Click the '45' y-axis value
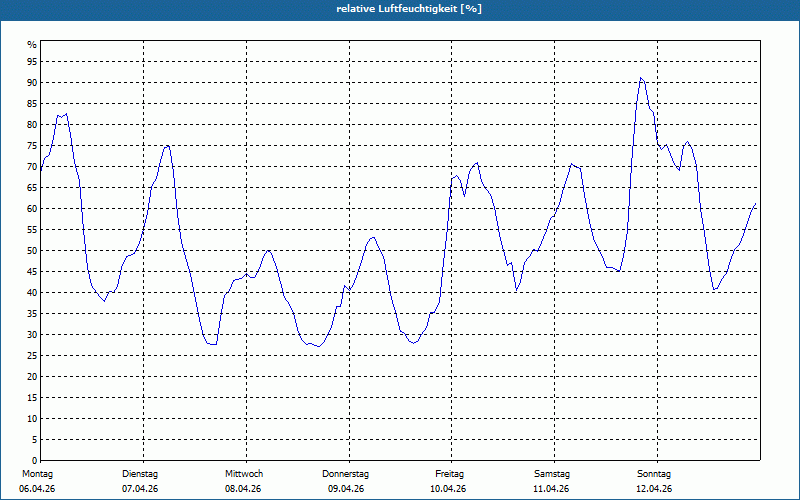 pos(32,272)
